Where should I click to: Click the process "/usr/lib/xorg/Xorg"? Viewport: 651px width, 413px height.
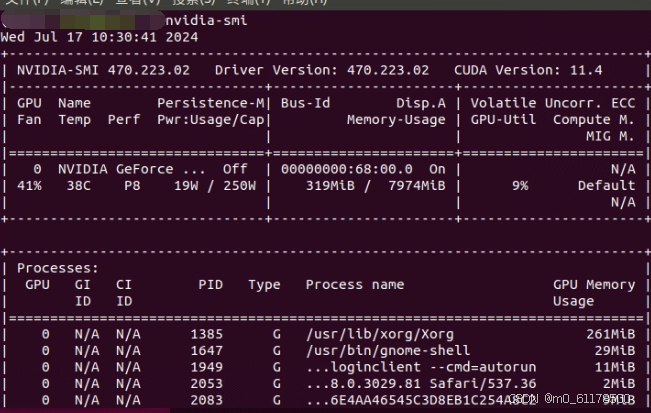coord(379,334)
